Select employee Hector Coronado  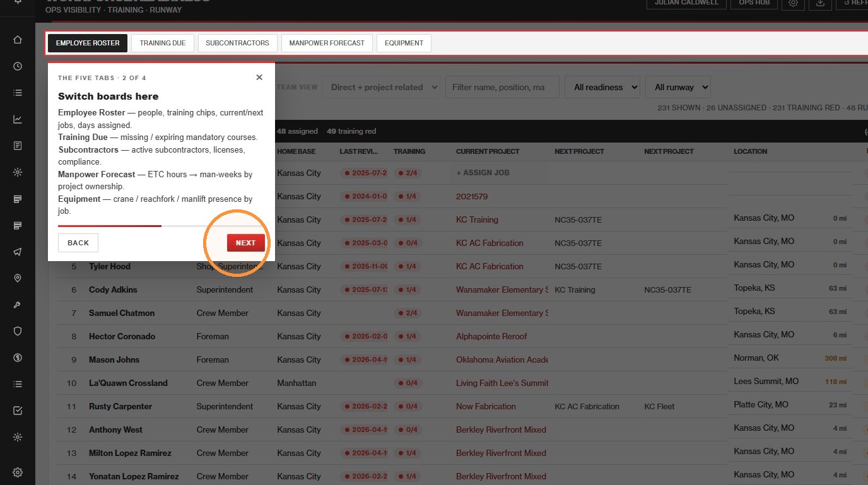(122, 336)
